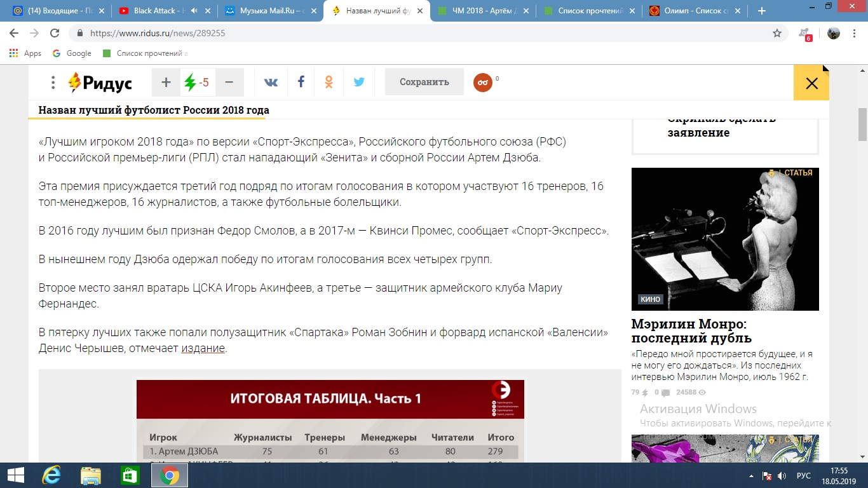Screen dimensions: 868x488
Task: Open the Ридус site menu dots
Action: [x=53, y=82]
